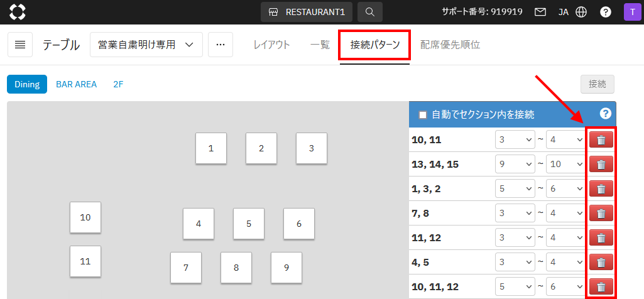Switch to the 一覧 tab
644x299 pixels.
[320, 45]
